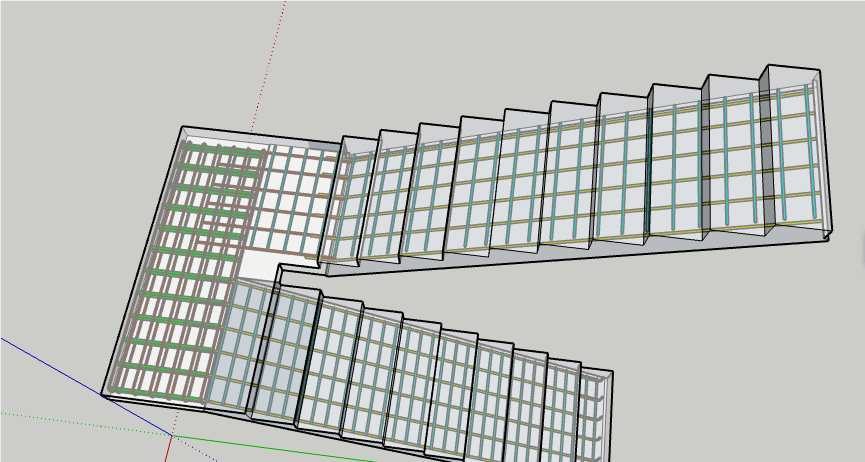
Task: Select the topmost step of the upper flight
Action: [792, 150]
